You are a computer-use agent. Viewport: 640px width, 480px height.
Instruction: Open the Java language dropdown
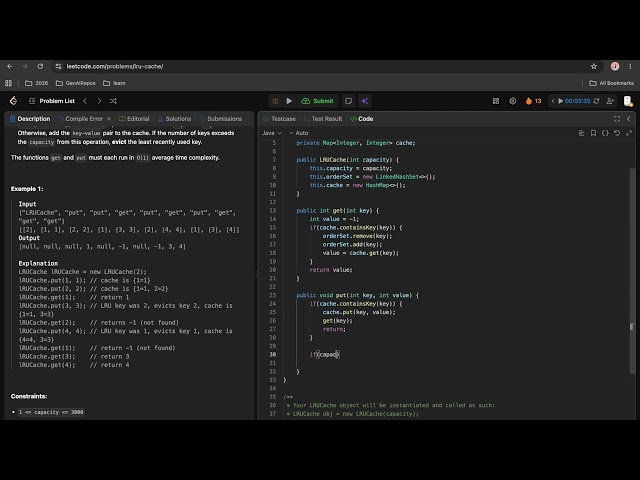272,133
